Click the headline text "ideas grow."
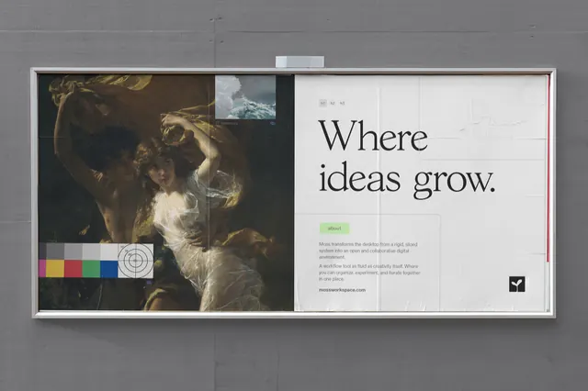588x391 pixels. point(407,181)
